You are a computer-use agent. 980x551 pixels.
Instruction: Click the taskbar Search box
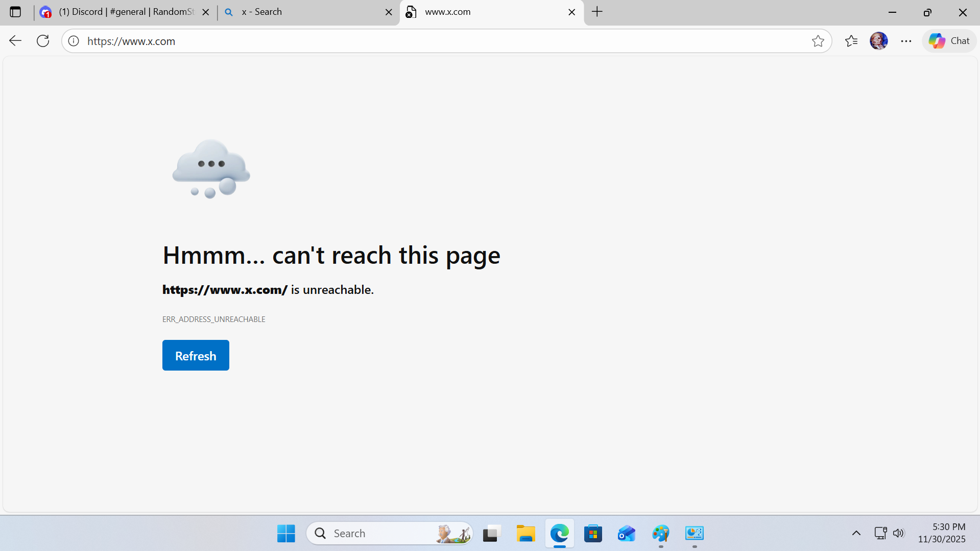390,533
